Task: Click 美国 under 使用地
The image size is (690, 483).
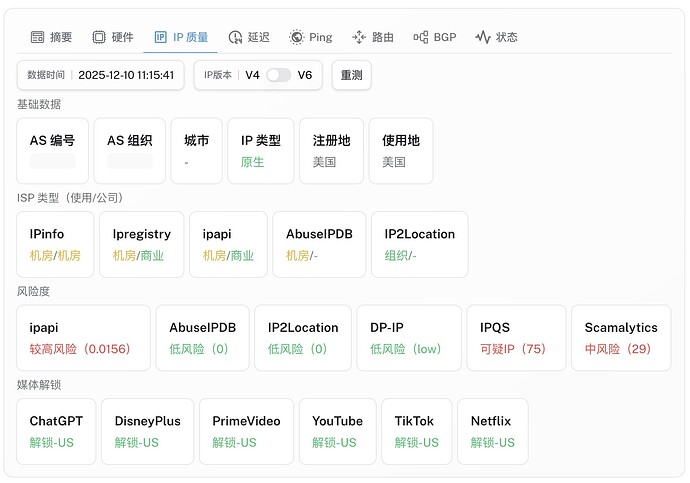Action: click(x=394, y=162)
